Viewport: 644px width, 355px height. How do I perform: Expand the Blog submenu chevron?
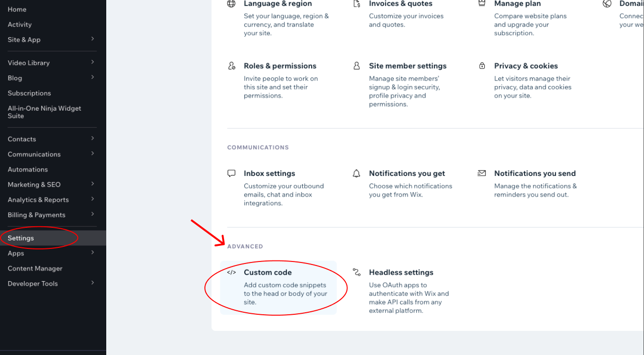point(93,77)
